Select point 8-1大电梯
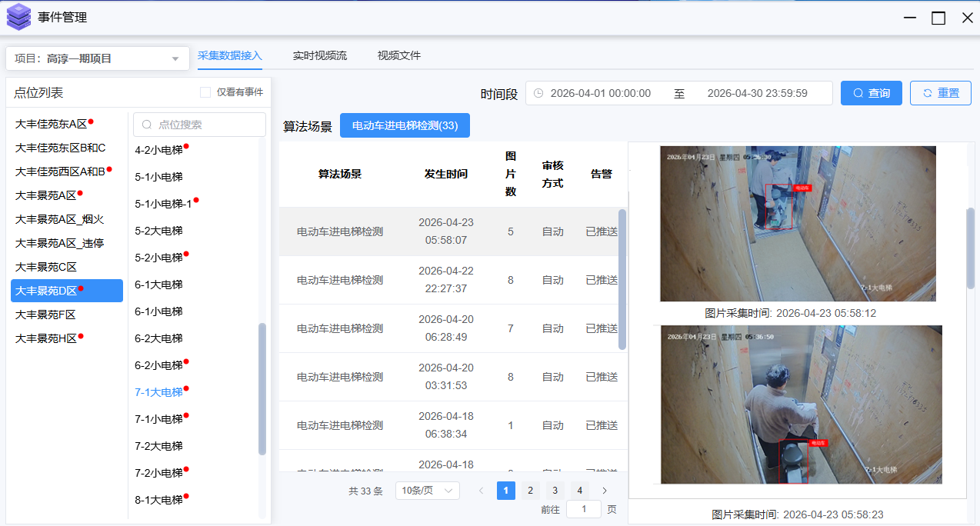 click(158, 500)
